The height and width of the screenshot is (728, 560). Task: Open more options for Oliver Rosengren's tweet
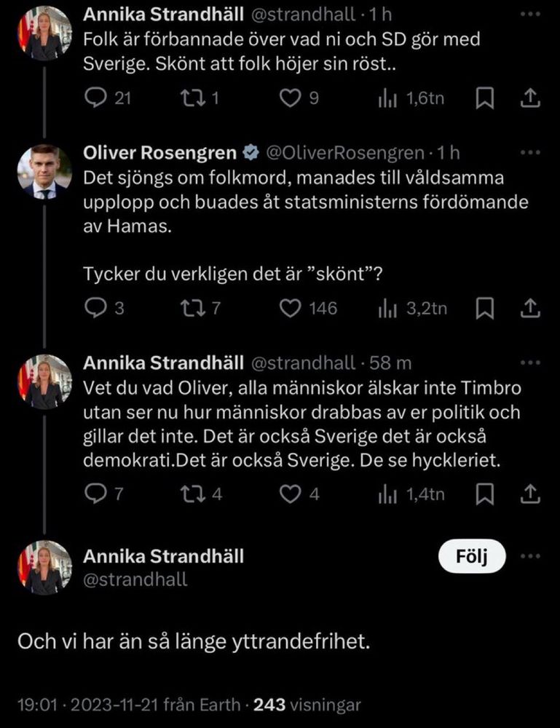coord(535,153)
